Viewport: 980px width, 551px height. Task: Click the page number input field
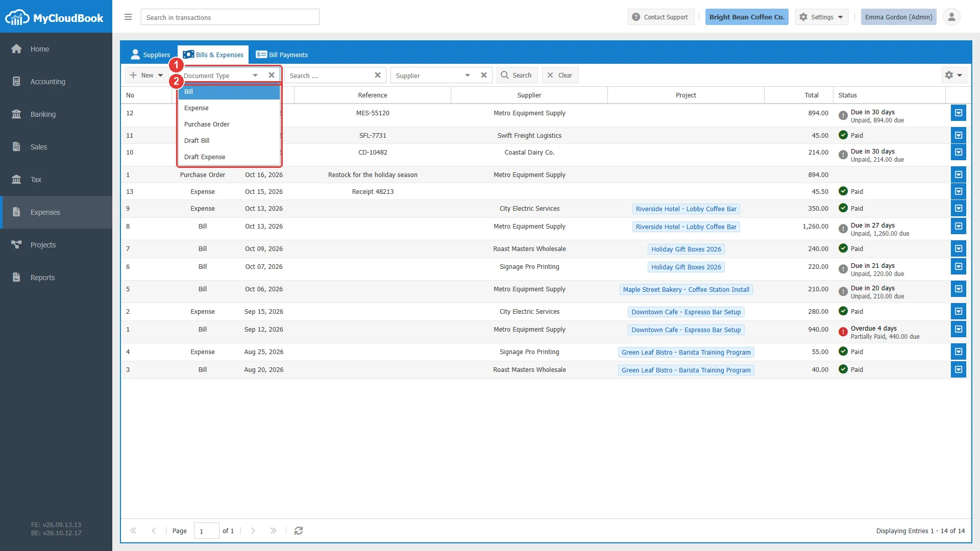[x=206, y=531]
